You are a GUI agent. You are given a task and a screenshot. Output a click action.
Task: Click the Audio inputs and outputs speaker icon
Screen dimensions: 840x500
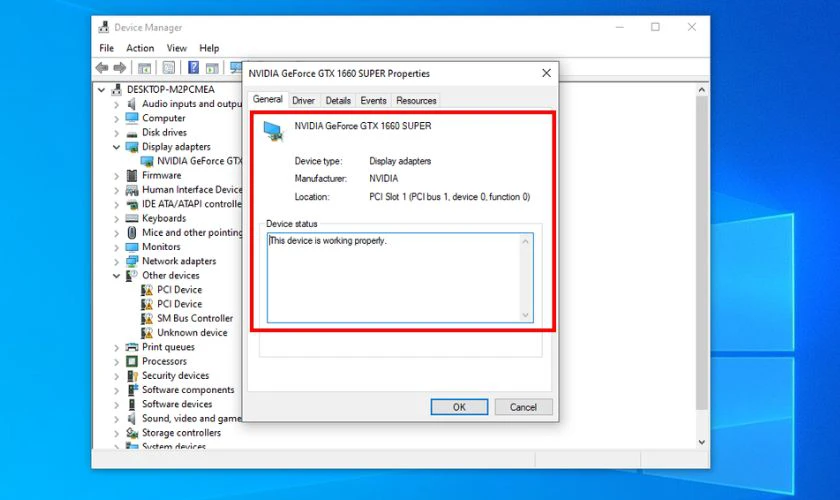tap(132, 104)
